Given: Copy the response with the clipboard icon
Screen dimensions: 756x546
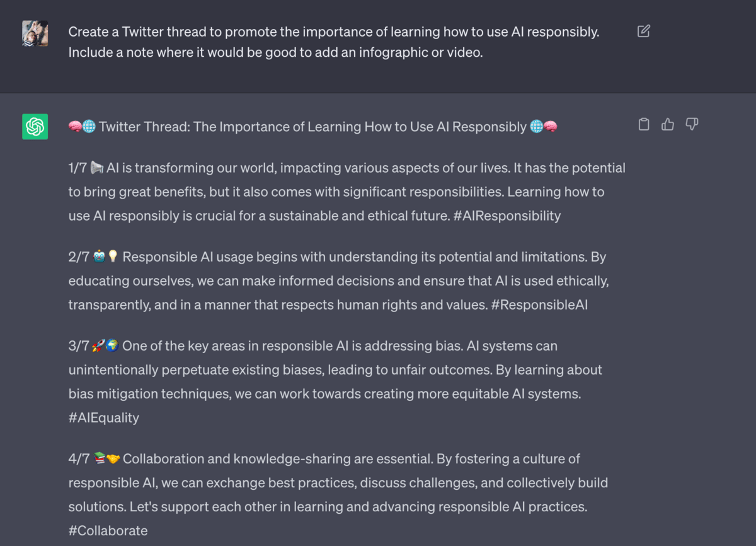Looking at the screenshot, I should tap(644, 124).
